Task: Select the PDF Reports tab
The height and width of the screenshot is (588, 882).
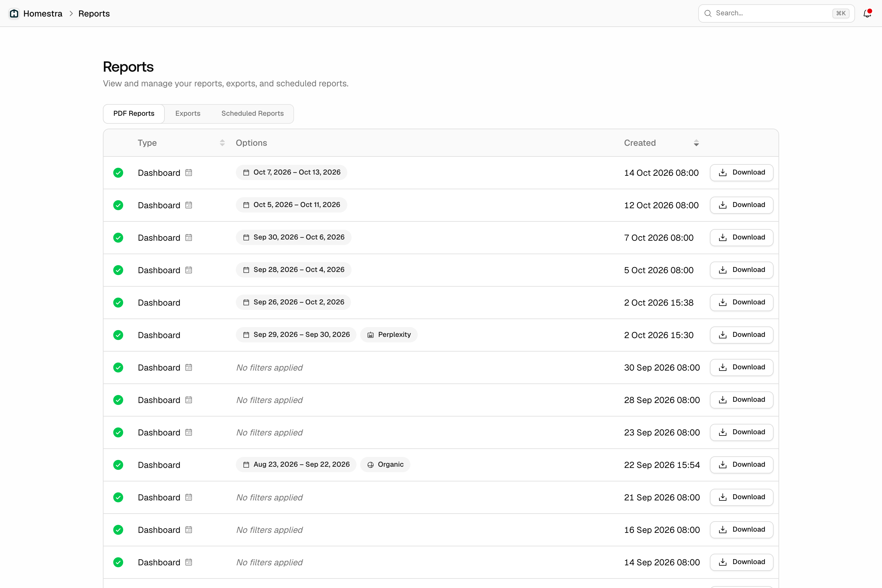Action: click(x=134, y=114)
